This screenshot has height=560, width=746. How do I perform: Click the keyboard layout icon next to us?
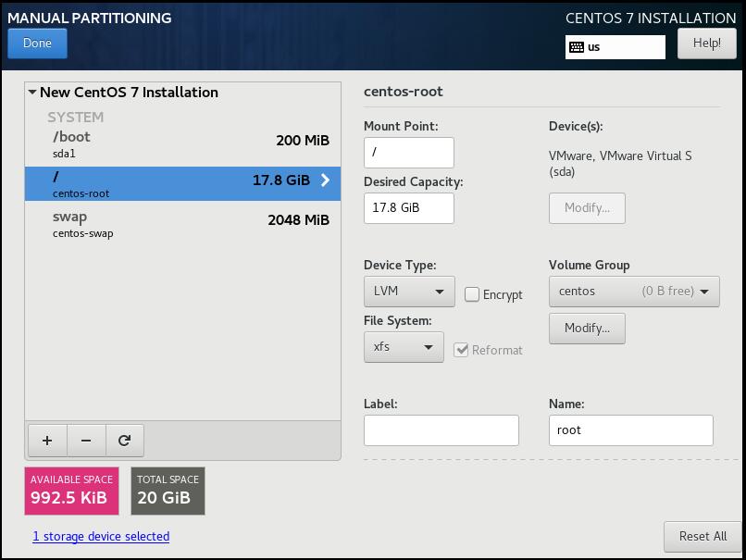pos(577,47)
